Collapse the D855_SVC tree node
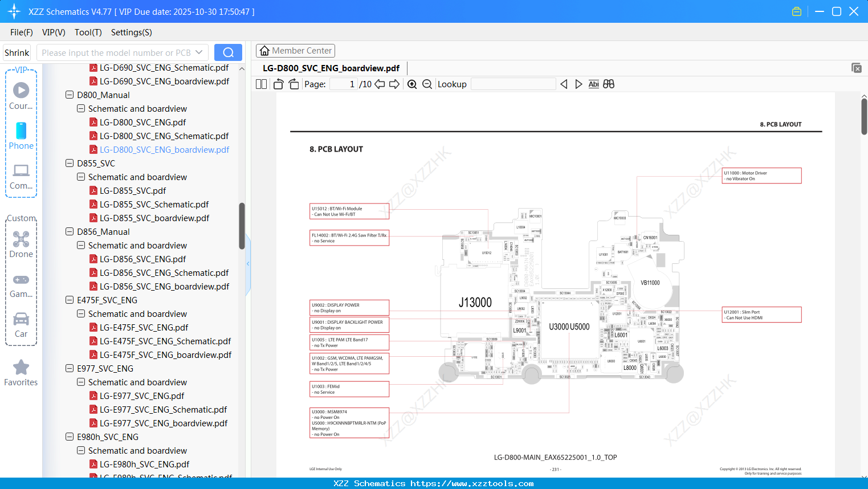 (69, 163)
